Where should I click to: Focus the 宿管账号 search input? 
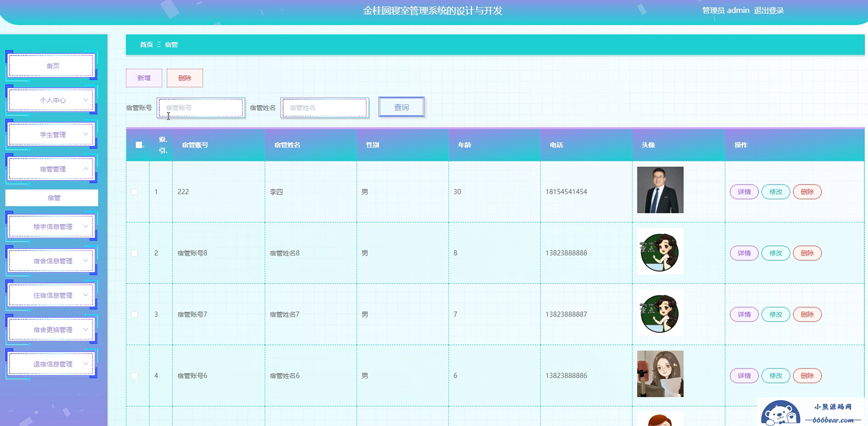point(201,108)
